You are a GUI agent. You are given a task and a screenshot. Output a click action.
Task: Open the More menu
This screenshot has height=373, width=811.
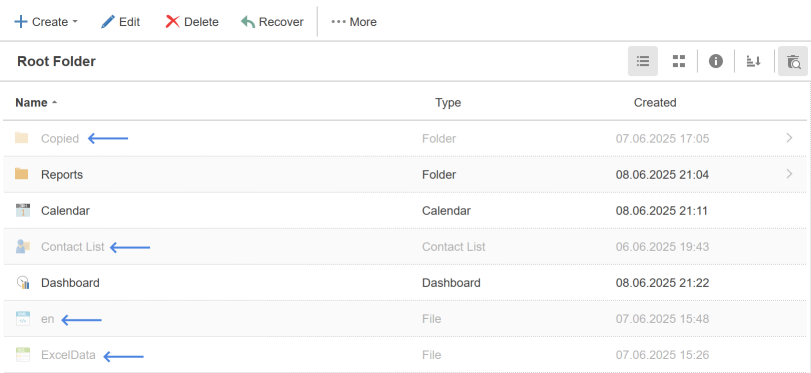354,22
